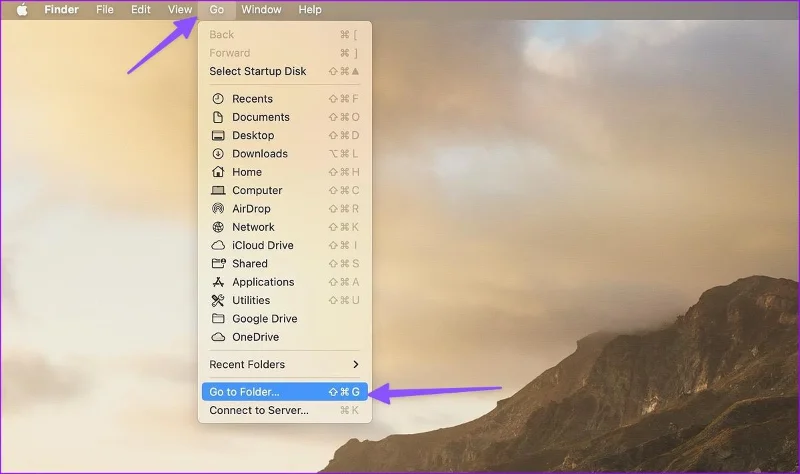Screen dimensions: 800x474
Task: Select the Applications label
Action: click(263, 282)
